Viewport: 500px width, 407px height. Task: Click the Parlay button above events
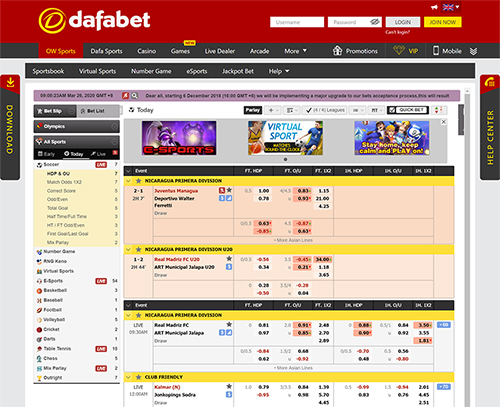[x=253, y=110]
